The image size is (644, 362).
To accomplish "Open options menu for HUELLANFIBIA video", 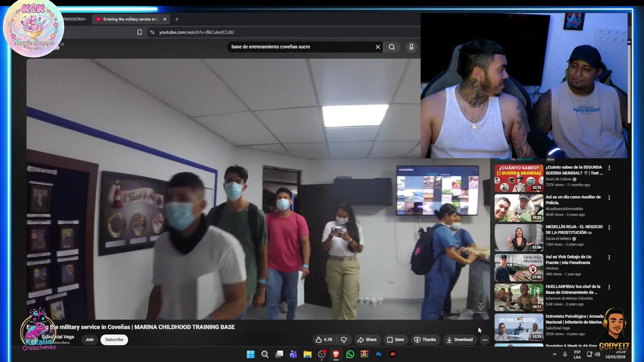I will click(609, 287).
